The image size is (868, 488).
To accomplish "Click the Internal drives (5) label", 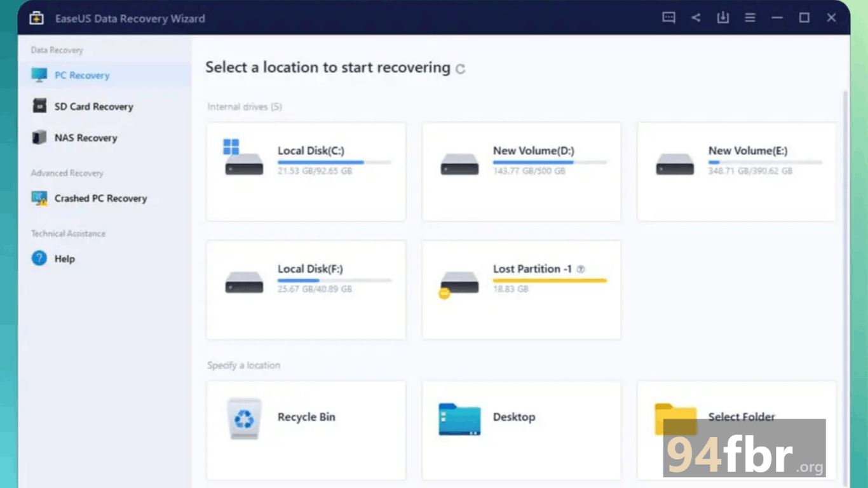I will [245, 107].
